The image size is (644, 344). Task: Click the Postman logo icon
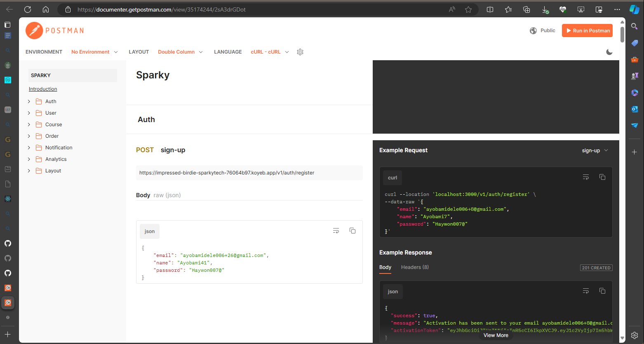(x=34, y=31)
